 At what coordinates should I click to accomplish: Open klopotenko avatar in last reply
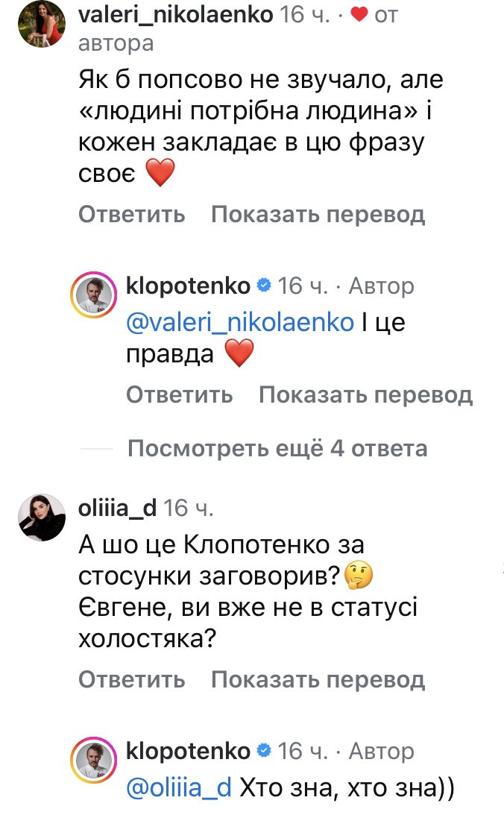tap(94, 761)
